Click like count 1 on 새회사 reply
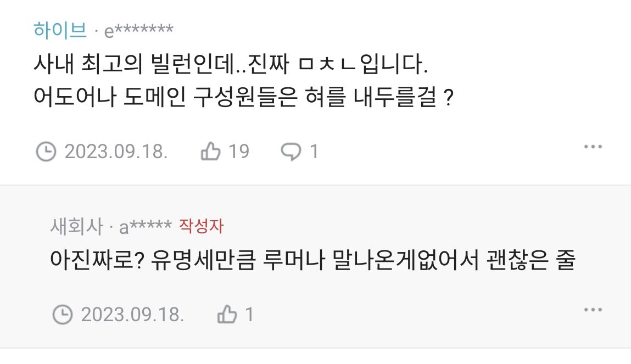The height and width of the screenshot is (364, 631). [x=249, y=315]
